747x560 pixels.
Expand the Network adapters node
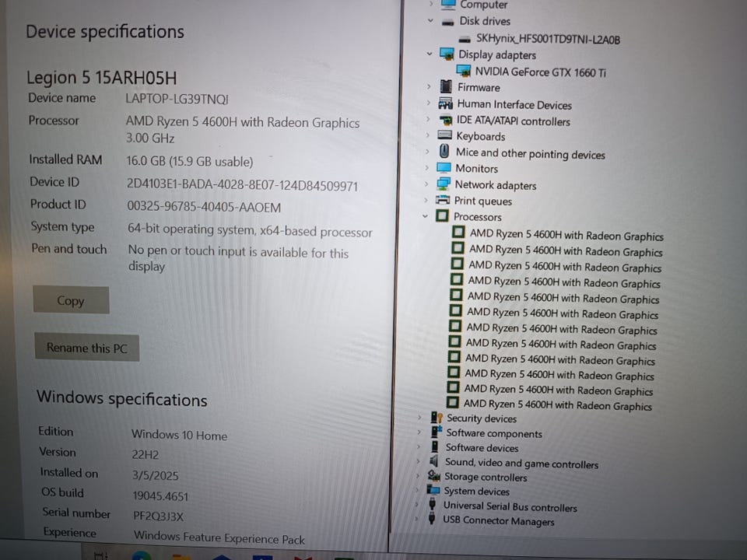[x=426, y=184]
